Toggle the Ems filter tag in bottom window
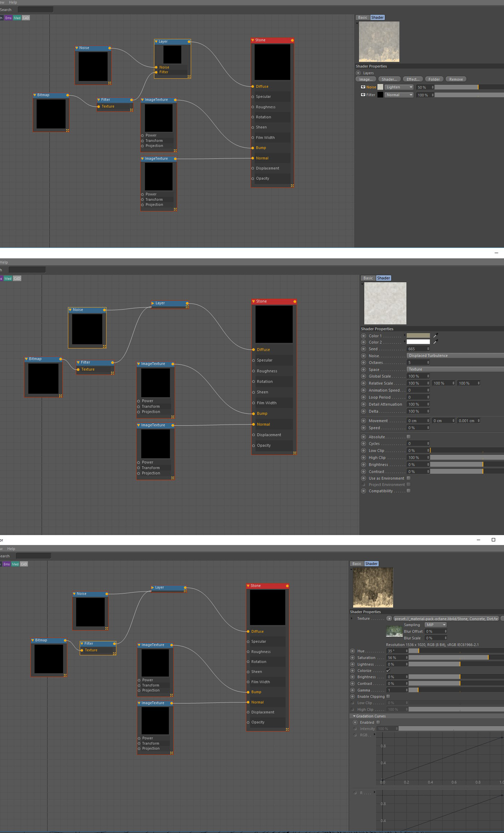 (x=6, y=564)
